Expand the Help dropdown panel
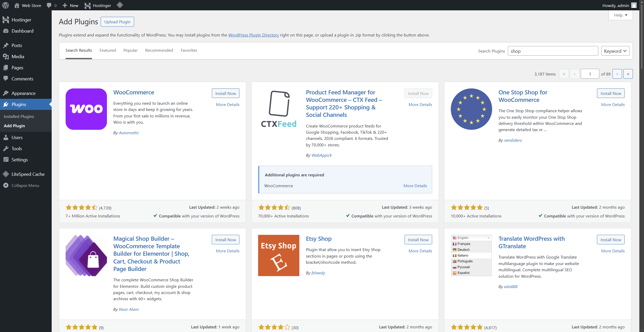This screenshot has width=644, height=332. pyautogui.click(x=620, y=15)
